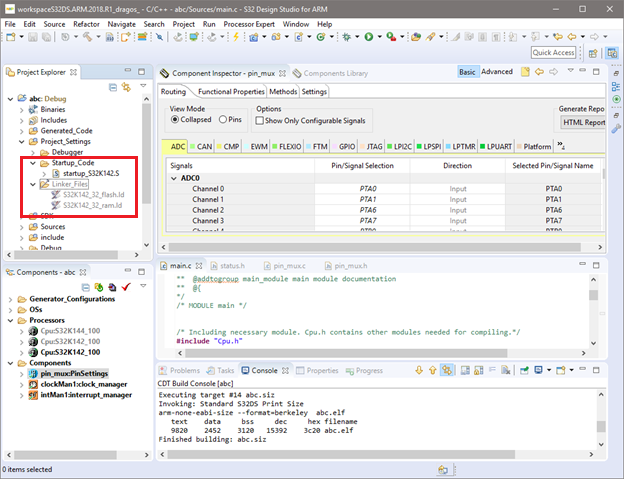Select the Collapsed view mode radio button
This screenshot has height=479, width=624.
pos(174,119)
